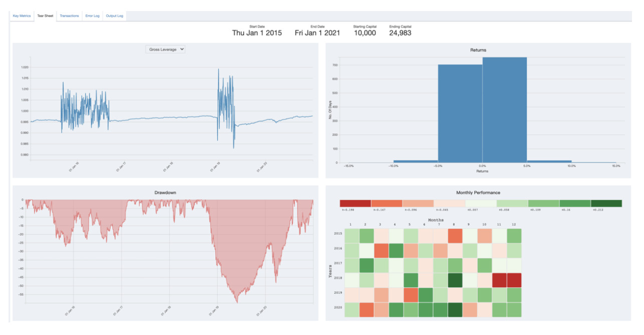Click the ending capital value '24,983'
This screenshot has width=644, height=335.
[x=400, y=33]
